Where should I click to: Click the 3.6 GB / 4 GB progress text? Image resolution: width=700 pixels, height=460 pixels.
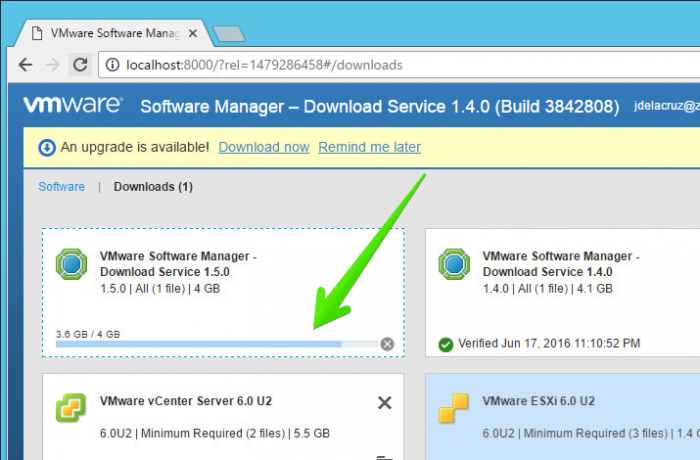[88, 334]
